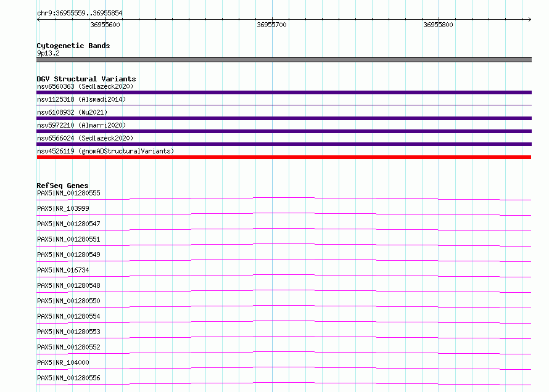Click the PAX5|NM_016734 transcript label
The height and width of the screenshot is (392, 549).
[63, 270]
